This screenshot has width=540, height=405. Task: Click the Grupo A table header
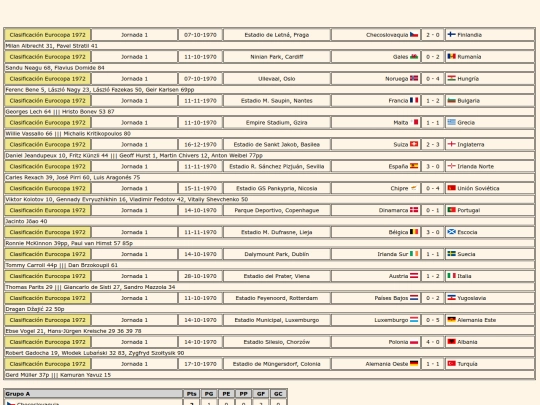[93, 394]
